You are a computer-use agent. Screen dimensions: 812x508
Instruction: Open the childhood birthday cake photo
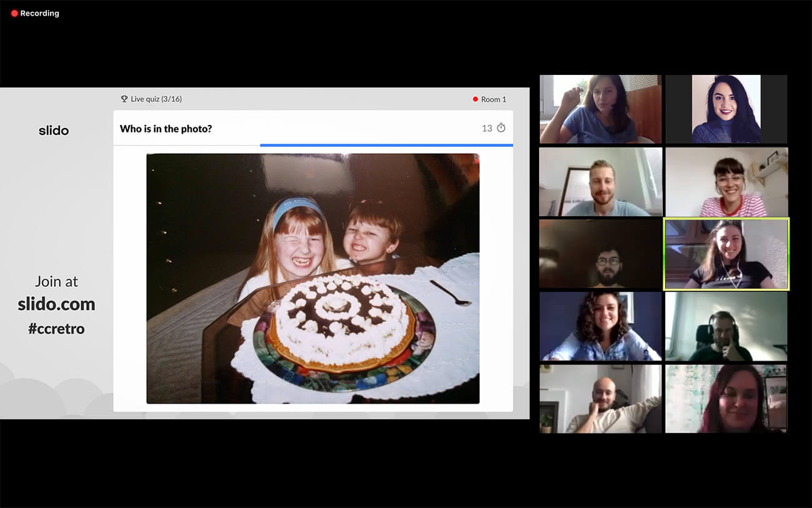click(313, 278)
